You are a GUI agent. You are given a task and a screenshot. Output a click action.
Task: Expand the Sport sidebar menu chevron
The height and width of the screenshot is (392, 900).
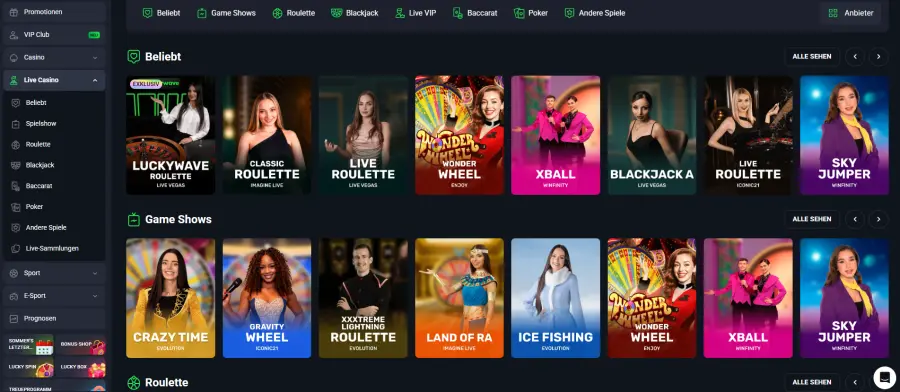tap(95, 273)
